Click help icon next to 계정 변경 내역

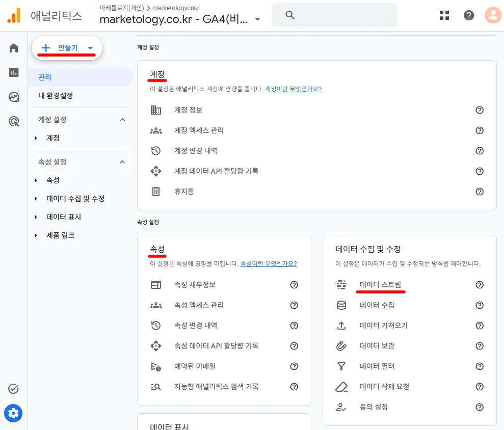479,151
